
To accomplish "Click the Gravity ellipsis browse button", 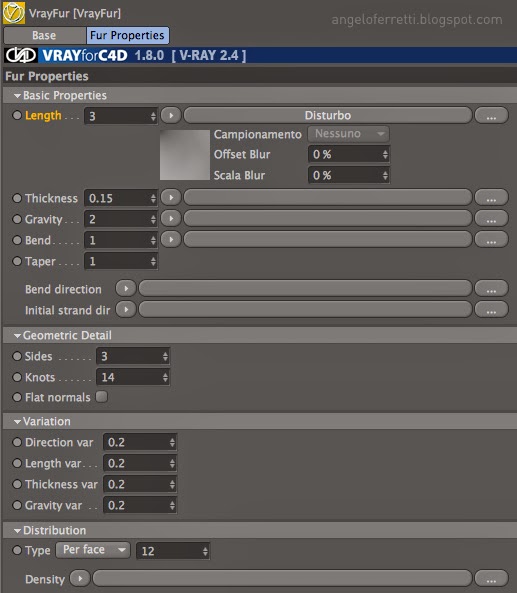I will coord(491,219).
